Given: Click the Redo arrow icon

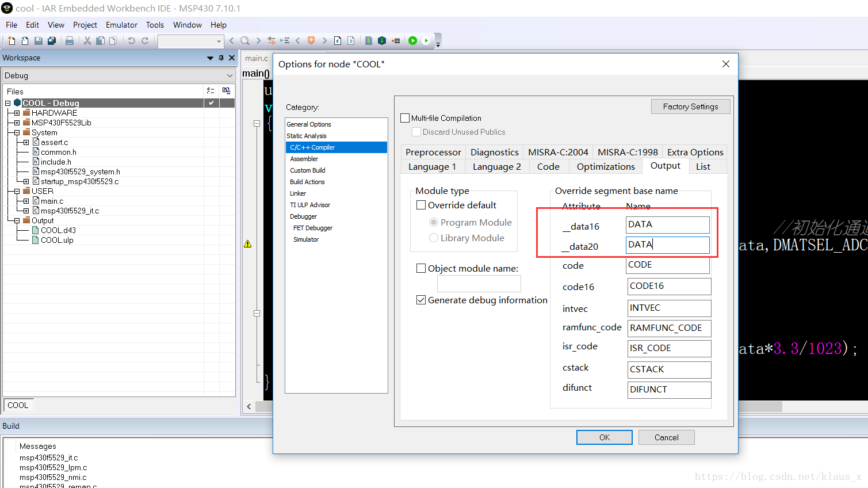Looking at the screenshot, I should coord(145,41).
